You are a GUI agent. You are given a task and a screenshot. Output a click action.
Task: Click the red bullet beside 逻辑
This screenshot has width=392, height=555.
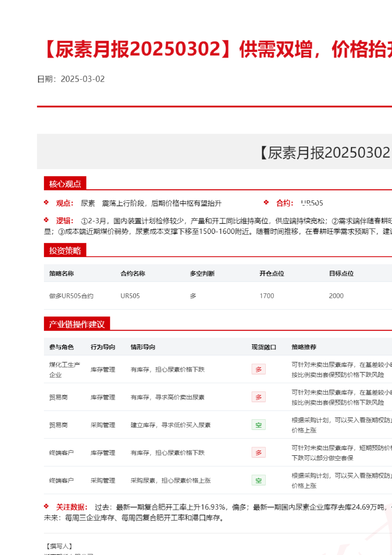pyautogui.click(x=46, y=220)
